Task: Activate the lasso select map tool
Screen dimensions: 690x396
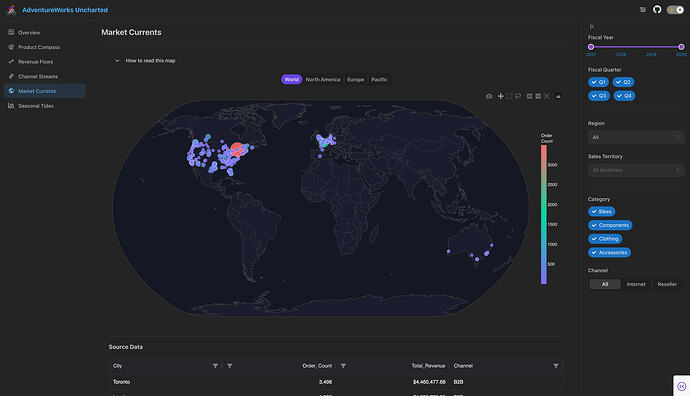Action: click(518, 96)
